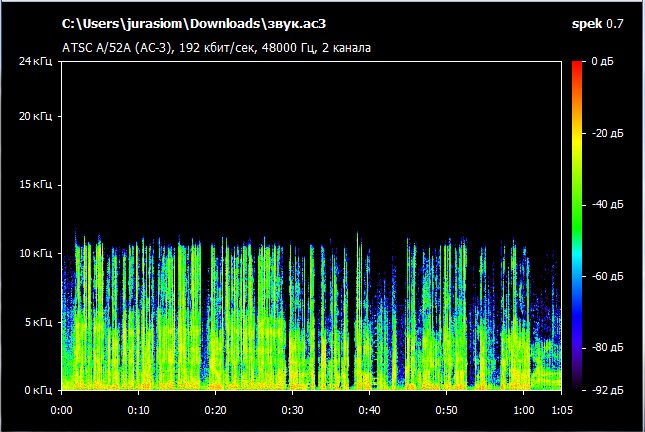The width and height of the screenshot is (645, 432).
Task: Click the spectrogram plot area
Action: coord(311,225)
